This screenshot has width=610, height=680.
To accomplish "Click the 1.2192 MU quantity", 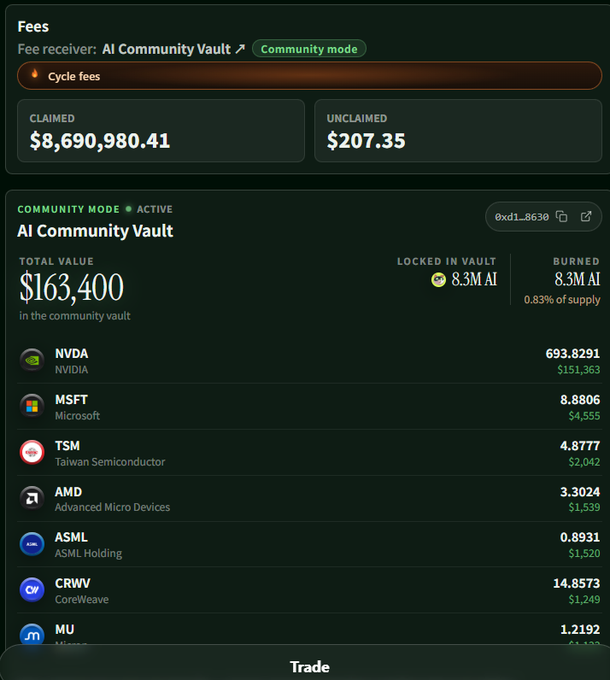I will [580, 629].
